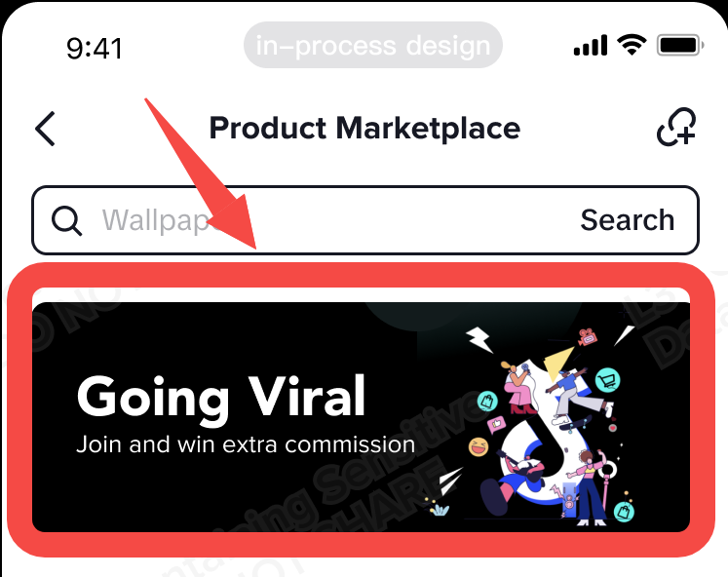The image size is (728, 577).
Task: Click the teal shopping cart bubble icon
Action: point(607,380)
